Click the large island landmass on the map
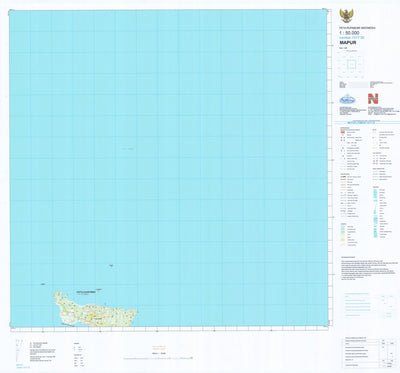 click(x=95, y=310)
